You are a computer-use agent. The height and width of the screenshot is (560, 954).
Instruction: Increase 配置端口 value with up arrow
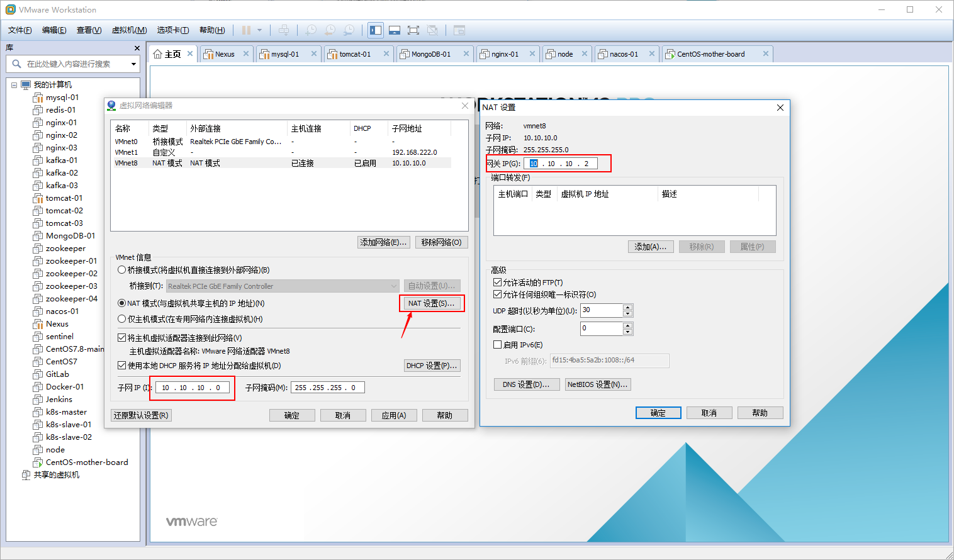tap(628, 325)
